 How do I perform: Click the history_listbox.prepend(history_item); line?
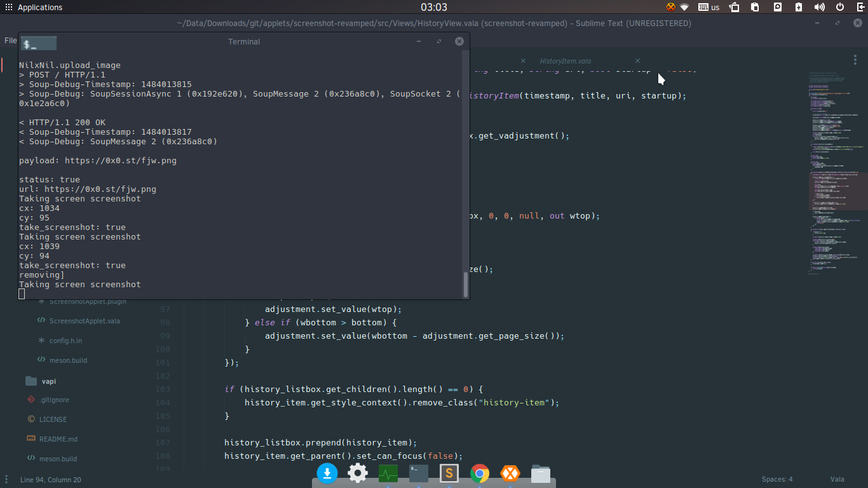pyautogui.click(x=320, y=443)
